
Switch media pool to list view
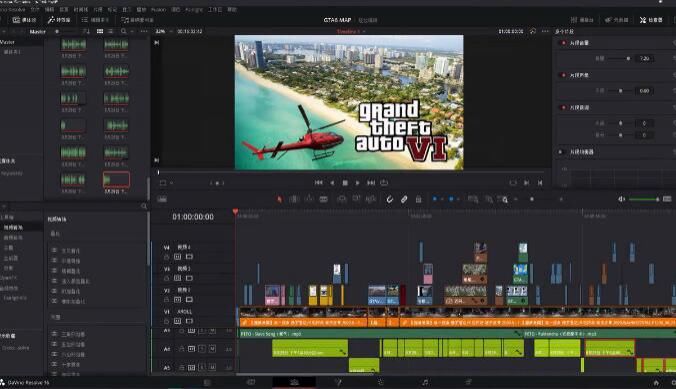tap(111, 31)
